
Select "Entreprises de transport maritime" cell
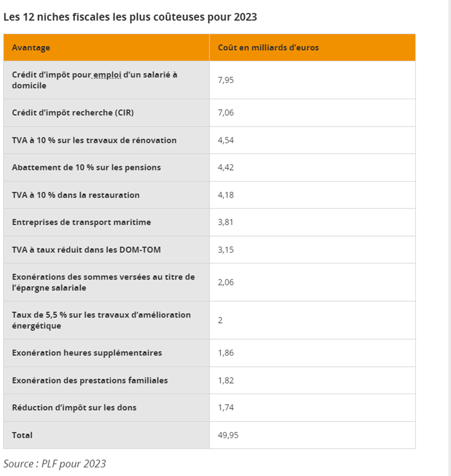pos(81,222)
